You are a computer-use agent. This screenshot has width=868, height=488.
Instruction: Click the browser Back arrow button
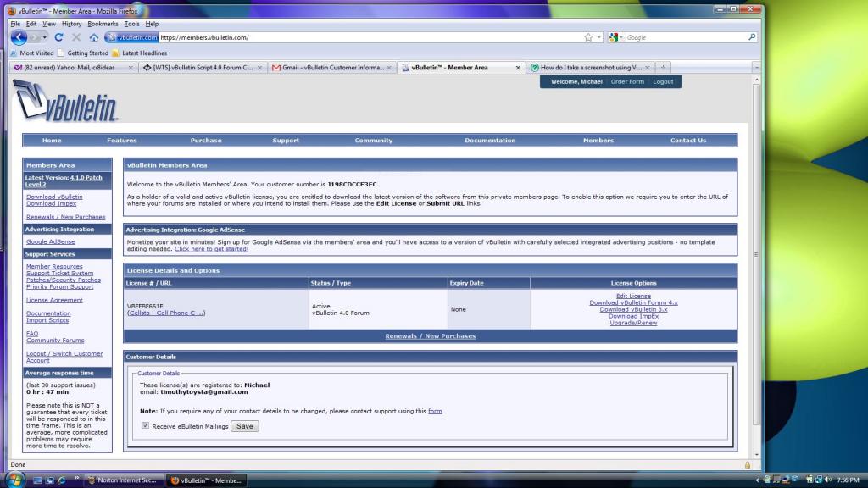[x=19, y=37]
